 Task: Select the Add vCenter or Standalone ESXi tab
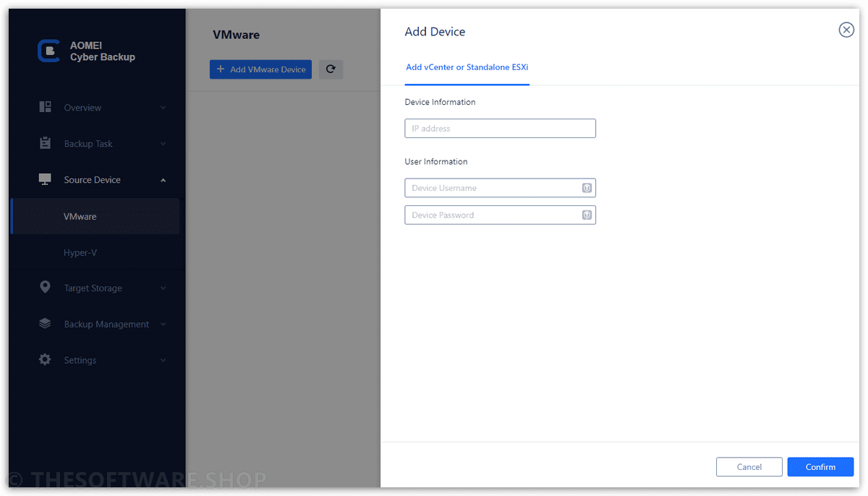click(x=467, y=67)
